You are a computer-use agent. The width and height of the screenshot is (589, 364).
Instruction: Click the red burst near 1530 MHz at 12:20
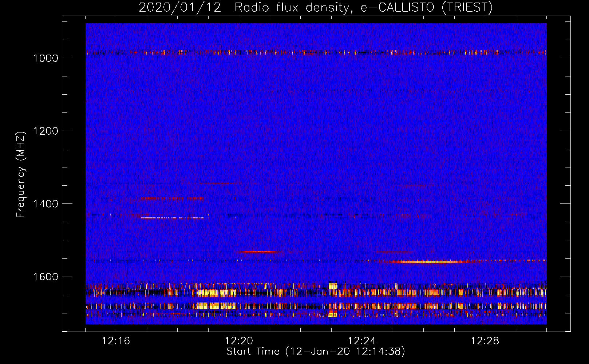(258, 252)
